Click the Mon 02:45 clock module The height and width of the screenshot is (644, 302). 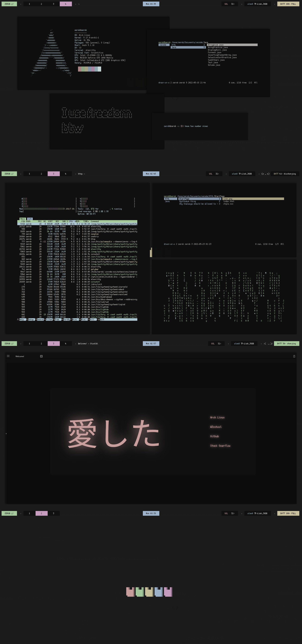pyautogui.click(x=151, y=174)
